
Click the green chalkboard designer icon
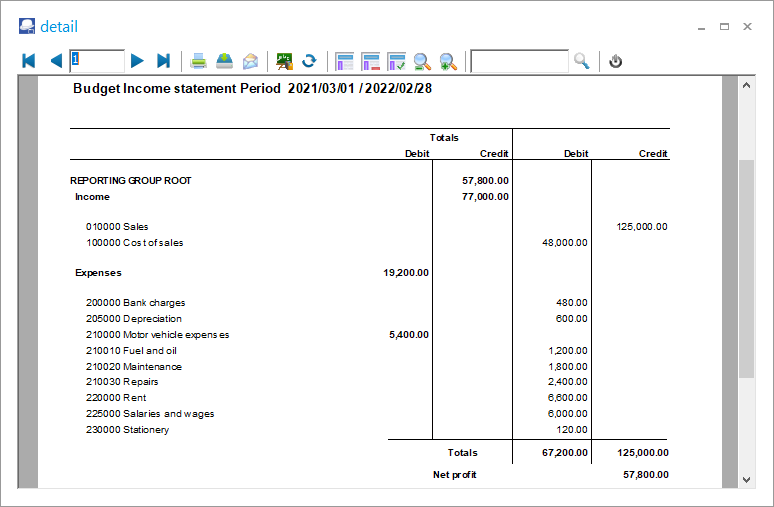click(285, 61)
